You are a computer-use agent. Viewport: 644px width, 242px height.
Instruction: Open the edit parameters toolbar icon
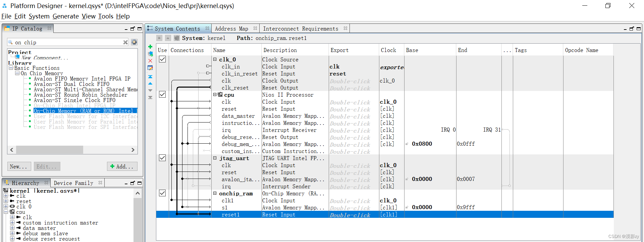pyautogui.click(x=150, y=68)
